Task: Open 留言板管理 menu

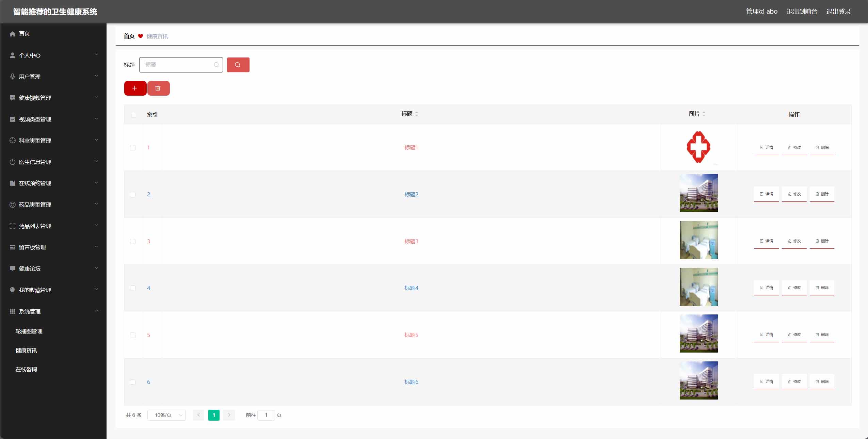Action: [x=53, y=247]
